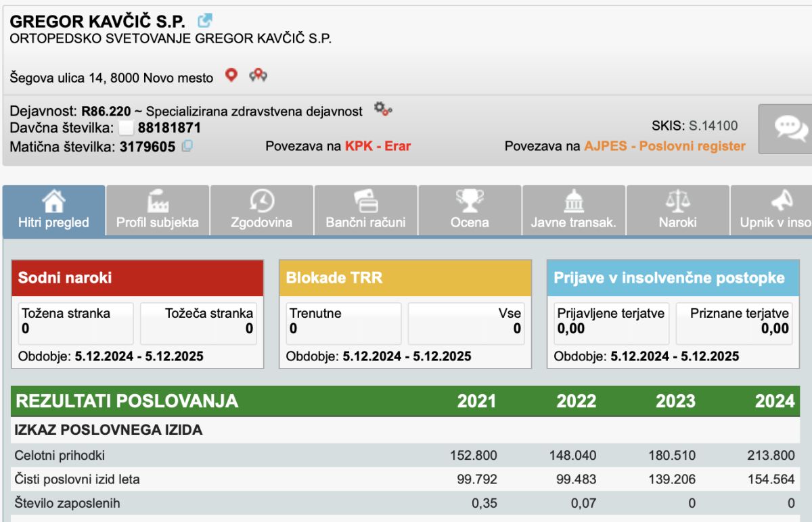Click the small white box before tax number
812x522 pixels.
click(126, 128)
